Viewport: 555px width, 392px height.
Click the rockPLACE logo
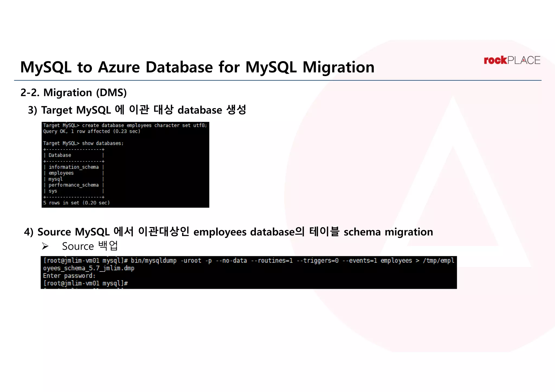point(512,60)
